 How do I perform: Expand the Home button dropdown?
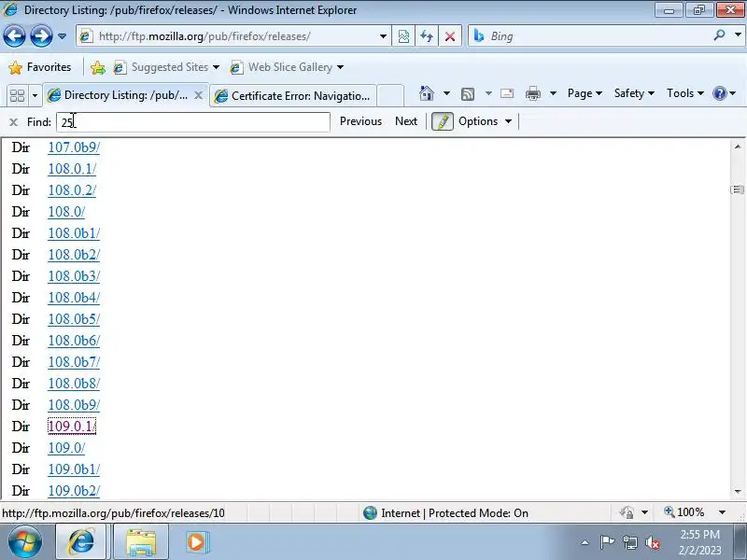pyautogui.click(x=446, y=94)
